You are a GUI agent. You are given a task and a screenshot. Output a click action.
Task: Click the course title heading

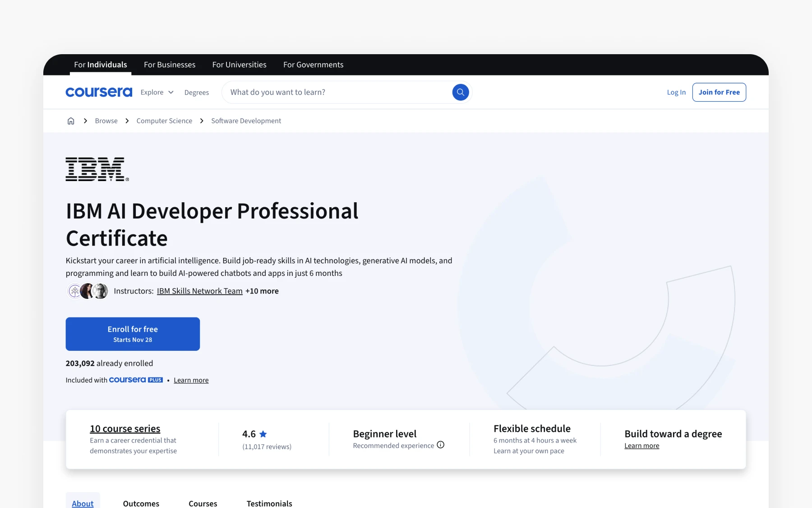tap(212, 224)
